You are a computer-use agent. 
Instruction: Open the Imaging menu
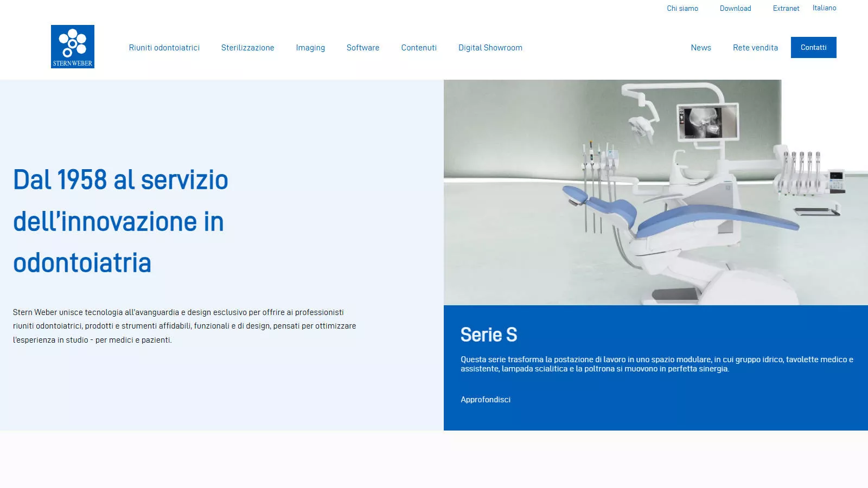coord(310,48)
